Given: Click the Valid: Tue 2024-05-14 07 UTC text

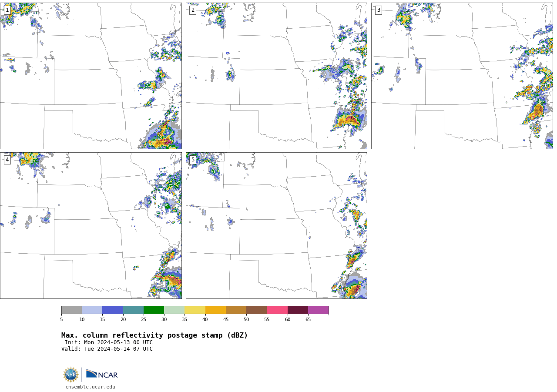Looking at the screenshot, I should click(x=107, y=349).
